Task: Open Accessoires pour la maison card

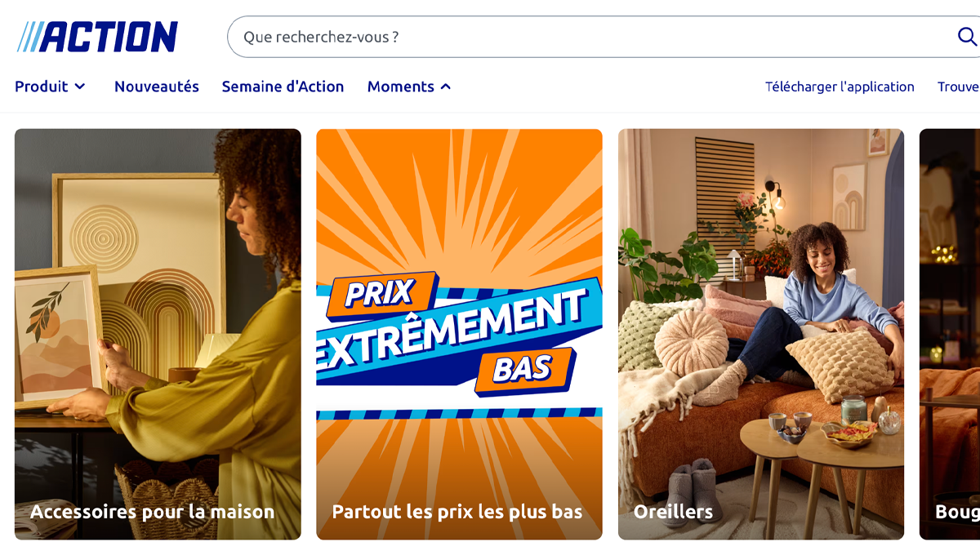Action: (x=158, y=334)
